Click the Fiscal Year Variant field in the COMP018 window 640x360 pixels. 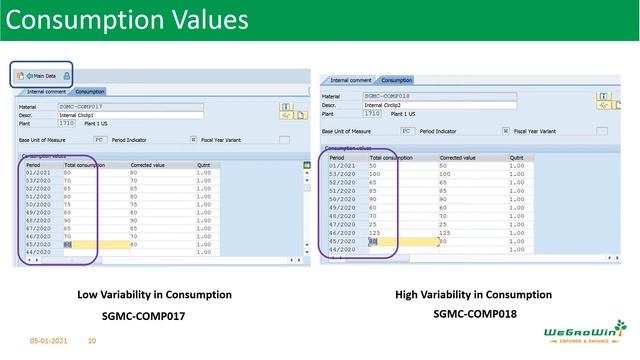pyautogui.click(x=602, y=131)
